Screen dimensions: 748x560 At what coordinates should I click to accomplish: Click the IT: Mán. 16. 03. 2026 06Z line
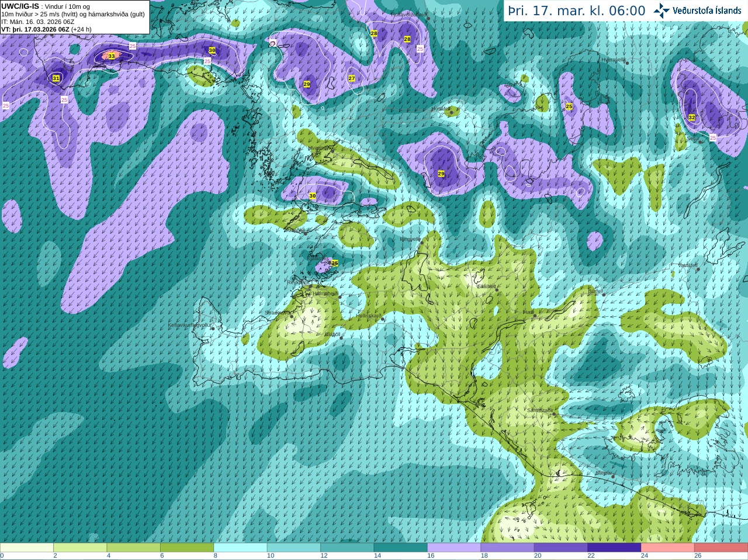point(37,22)
